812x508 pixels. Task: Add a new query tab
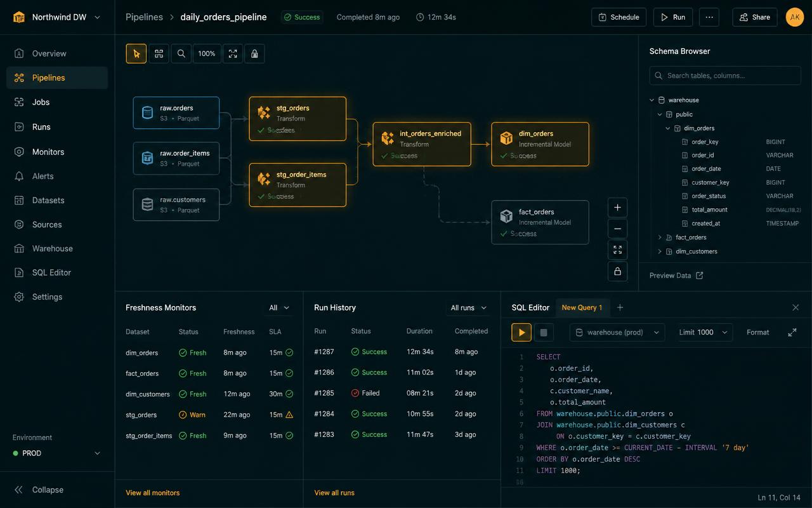620,307
